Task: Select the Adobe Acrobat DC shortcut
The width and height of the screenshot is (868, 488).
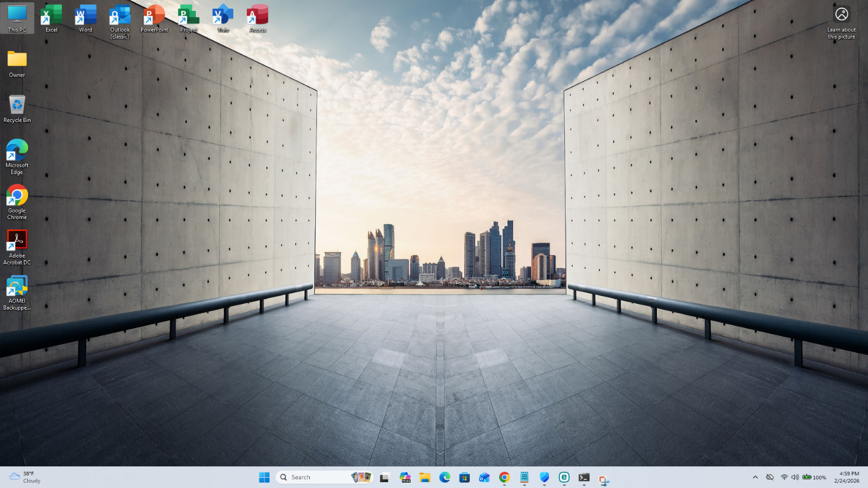Action: click(17, 247)
